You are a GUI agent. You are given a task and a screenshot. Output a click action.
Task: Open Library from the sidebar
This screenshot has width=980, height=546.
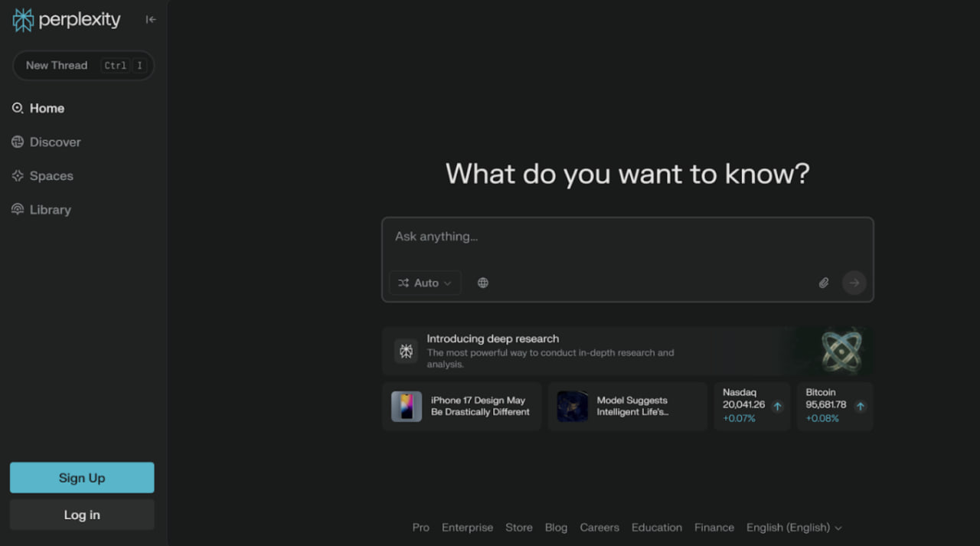[50, 210]
